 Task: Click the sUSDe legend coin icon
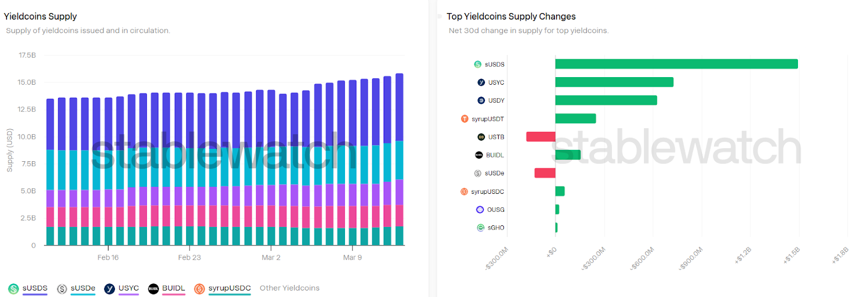(x=62, y=289)
